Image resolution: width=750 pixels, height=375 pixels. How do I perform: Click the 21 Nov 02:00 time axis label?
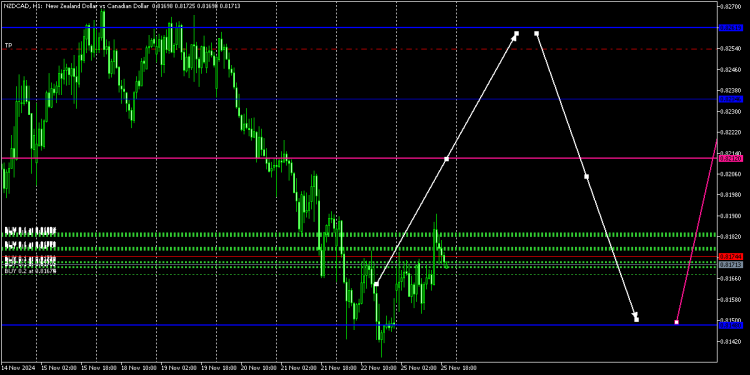tap(298, 368)
